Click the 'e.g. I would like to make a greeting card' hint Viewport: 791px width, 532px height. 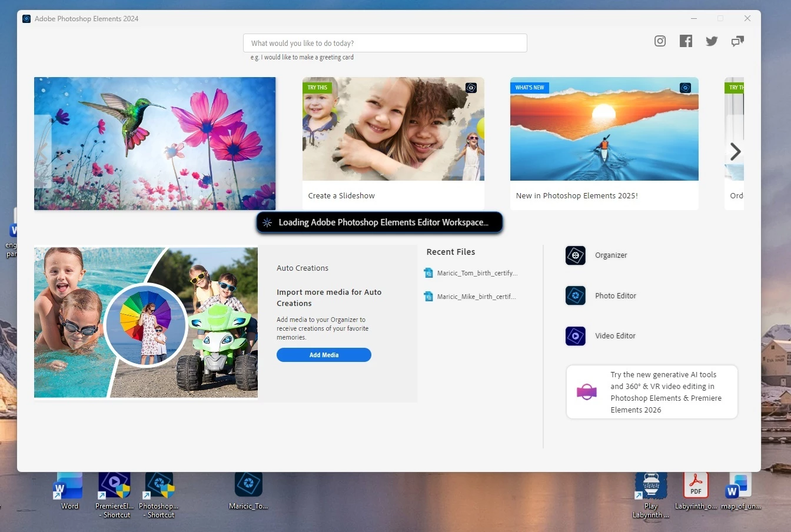pyautogui.click(x=302, y=57)
